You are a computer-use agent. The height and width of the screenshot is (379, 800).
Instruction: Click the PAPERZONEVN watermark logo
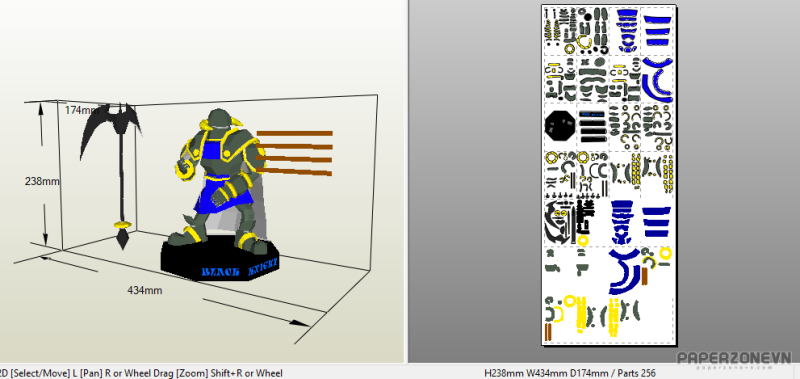click(x=734, y=359)
